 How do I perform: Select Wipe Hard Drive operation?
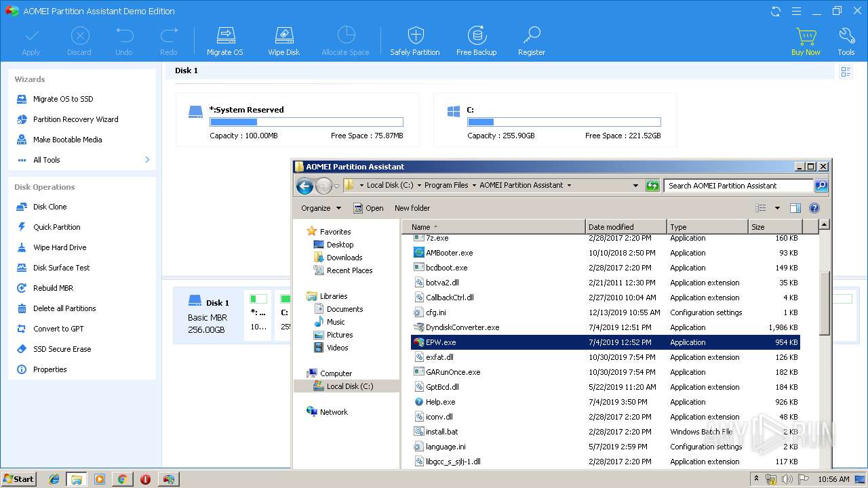click(x=60, y=247)
